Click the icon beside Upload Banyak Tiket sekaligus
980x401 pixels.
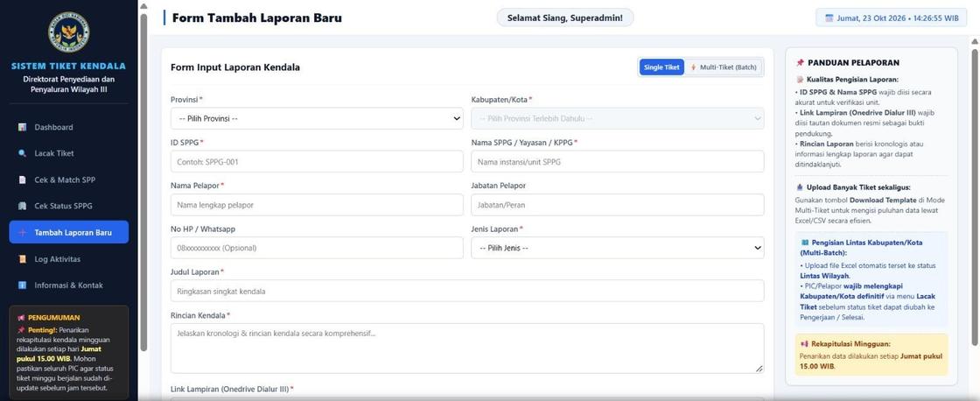point(800,187)
